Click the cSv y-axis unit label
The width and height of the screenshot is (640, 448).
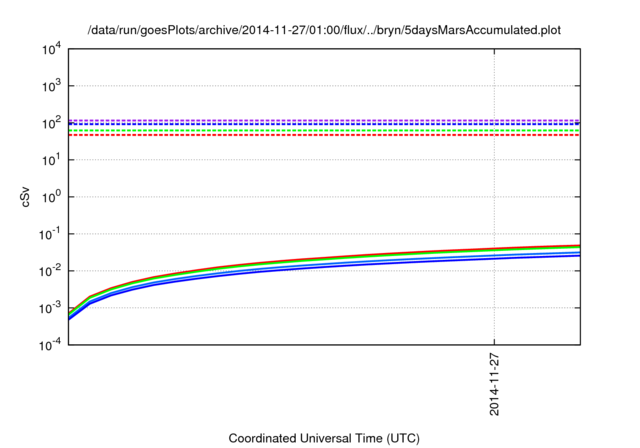(x=26, y=197)
